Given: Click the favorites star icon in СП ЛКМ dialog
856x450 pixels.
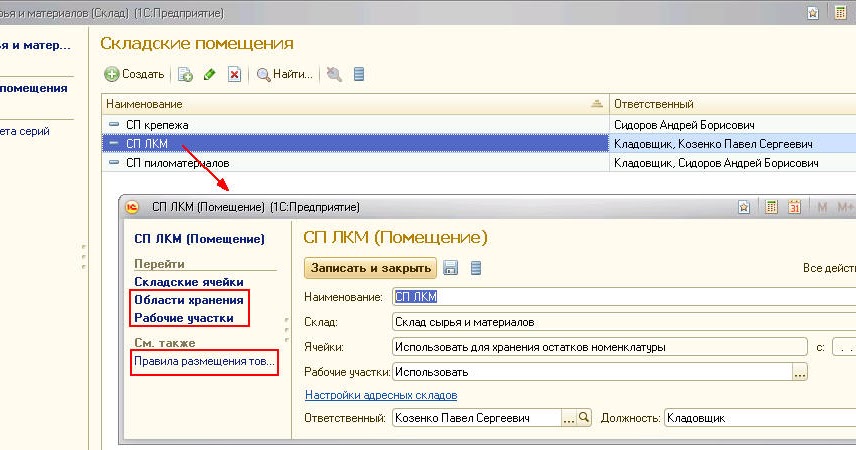Looking at the screenshot, I should click(x=744, y=207).
